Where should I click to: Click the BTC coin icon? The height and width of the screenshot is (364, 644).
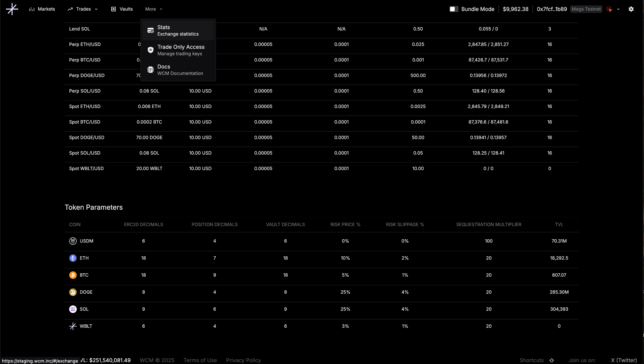point(73,275)
